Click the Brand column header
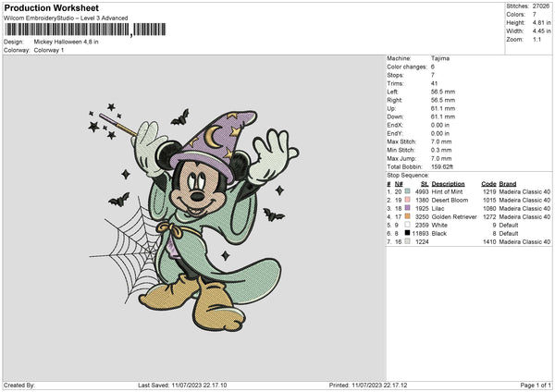 click(508, 183)
